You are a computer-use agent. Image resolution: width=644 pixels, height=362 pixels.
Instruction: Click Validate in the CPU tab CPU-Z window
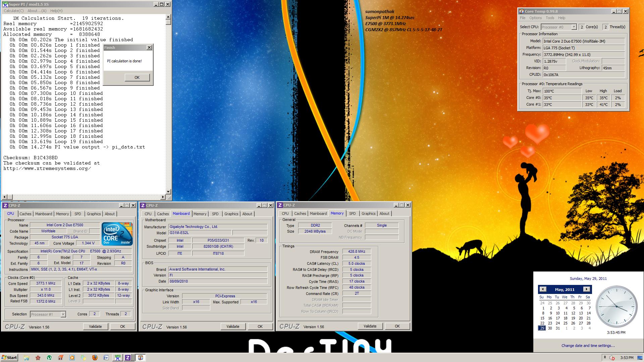pyautogui.click(x=95, y=326)
